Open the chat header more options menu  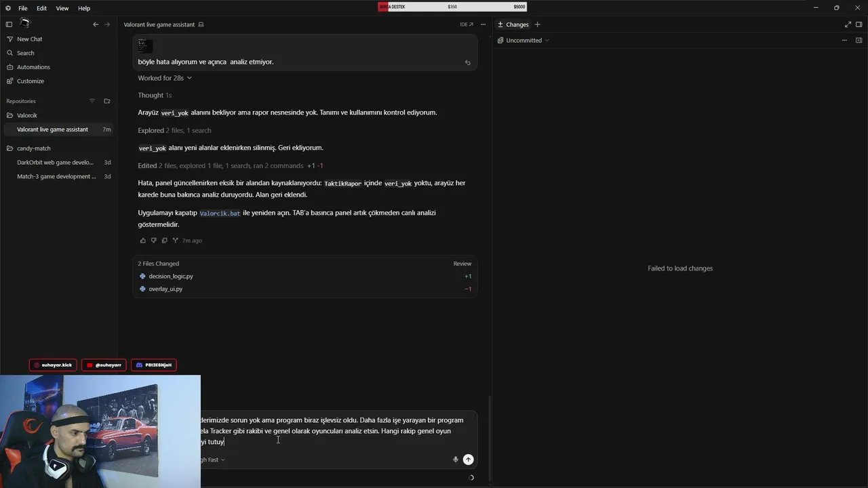click(483, 24)
